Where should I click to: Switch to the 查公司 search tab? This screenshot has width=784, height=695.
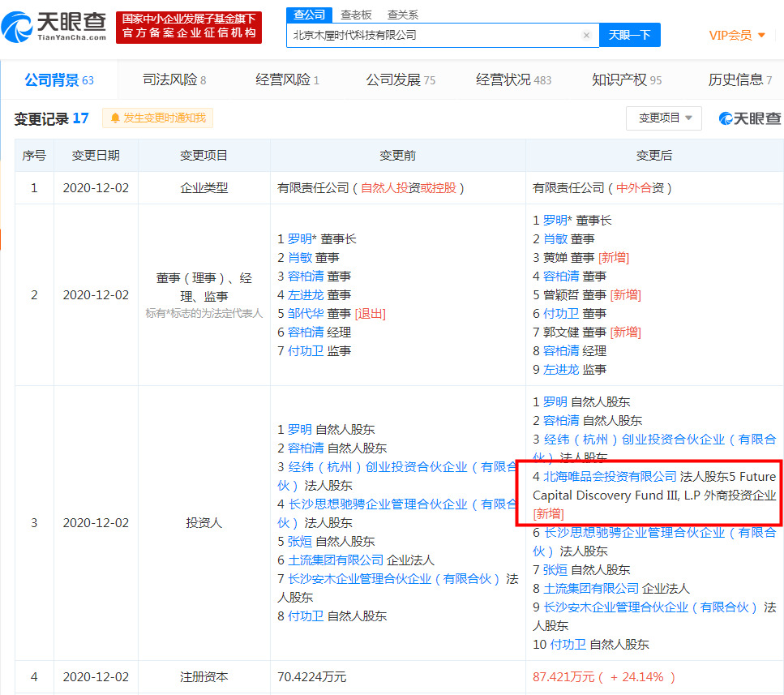pos(309,15)
